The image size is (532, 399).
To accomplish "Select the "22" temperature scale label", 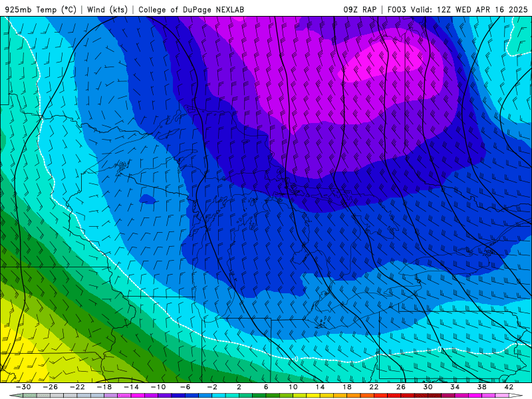I will pyautogui.click(x=374, y=387).
